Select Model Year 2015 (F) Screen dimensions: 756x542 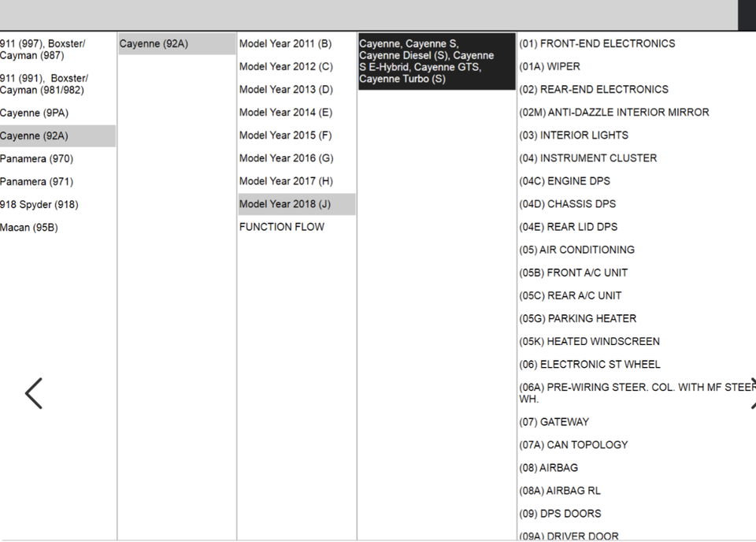[x=285, y=135]
